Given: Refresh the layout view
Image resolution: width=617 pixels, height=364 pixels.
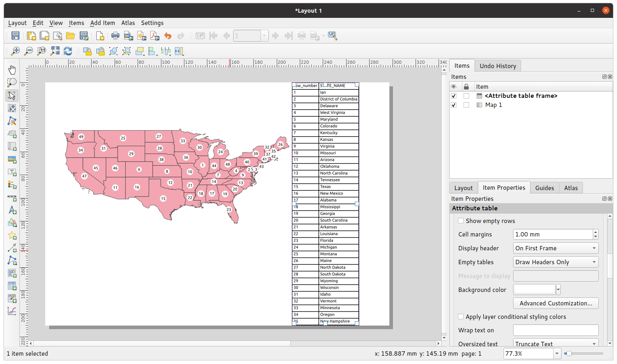Looking at the screenshot, I should tap(68, 51).
